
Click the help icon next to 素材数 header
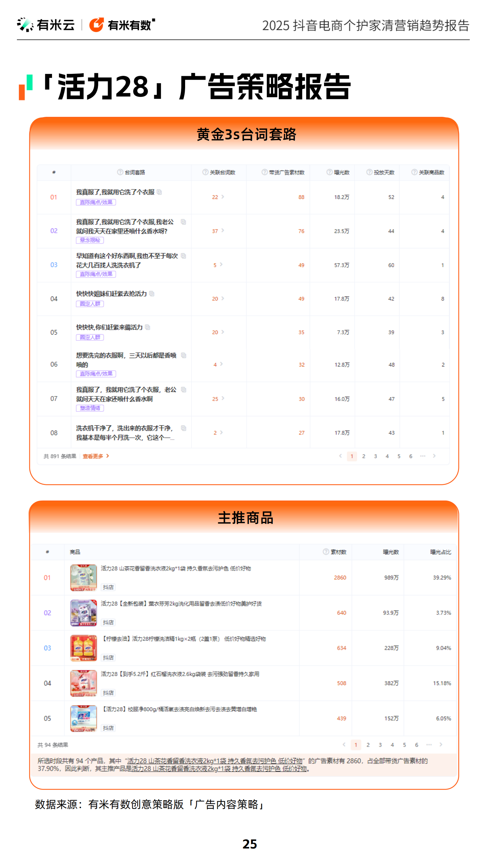326,552
